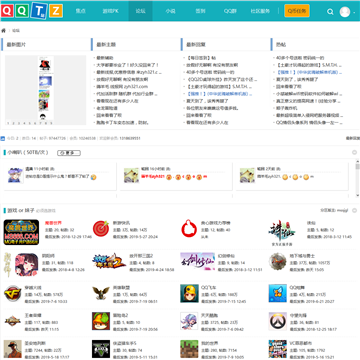The image size is (360, 360).
Task: Open the 侠盗猎车手5 GTA V icon
Action: click(101, 349)
